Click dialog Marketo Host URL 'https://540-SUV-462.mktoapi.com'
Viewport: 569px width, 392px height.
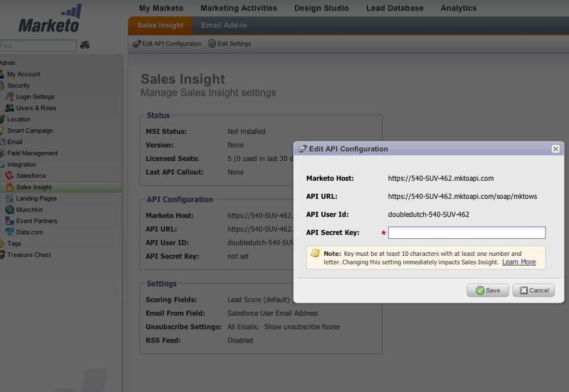pyautogui.click(x=441, y=178)
